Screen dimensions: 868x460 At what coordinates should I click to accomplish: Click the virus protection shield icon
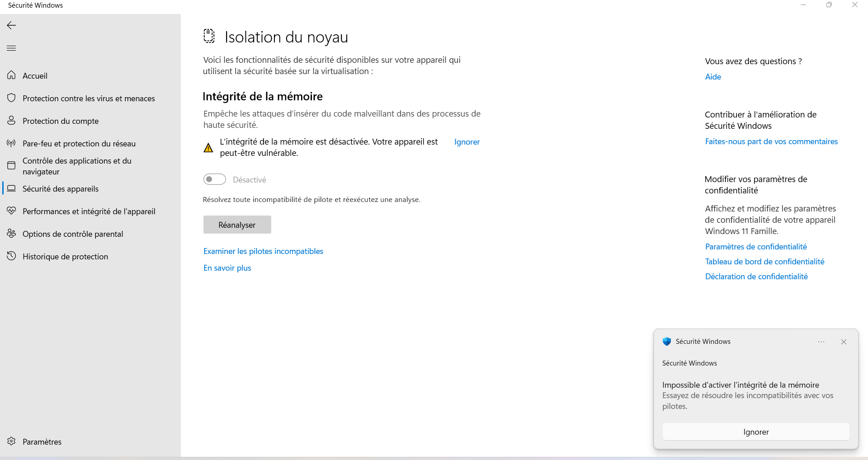[11, 98]
